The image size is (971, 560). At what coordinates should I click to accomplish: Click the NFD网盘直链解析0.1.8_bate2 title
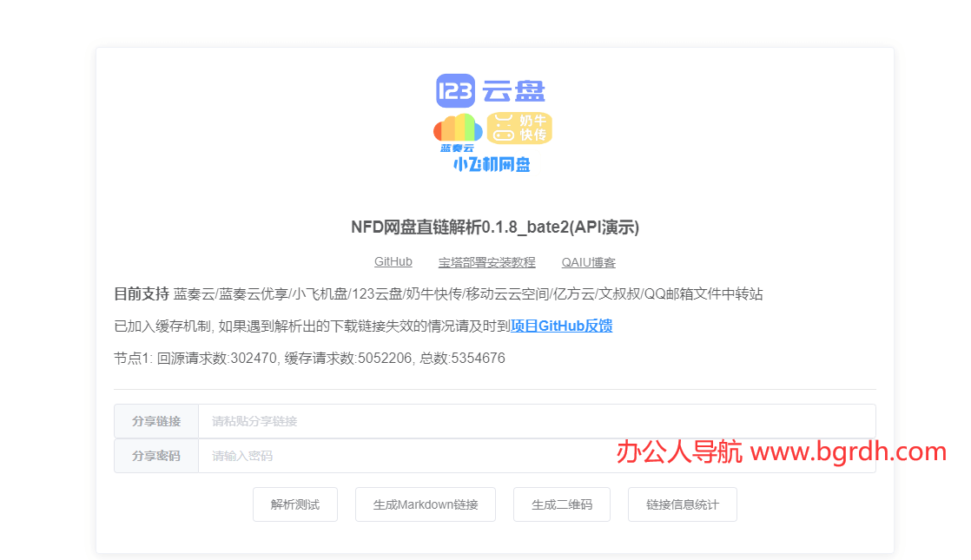click(x=495, y=227)
